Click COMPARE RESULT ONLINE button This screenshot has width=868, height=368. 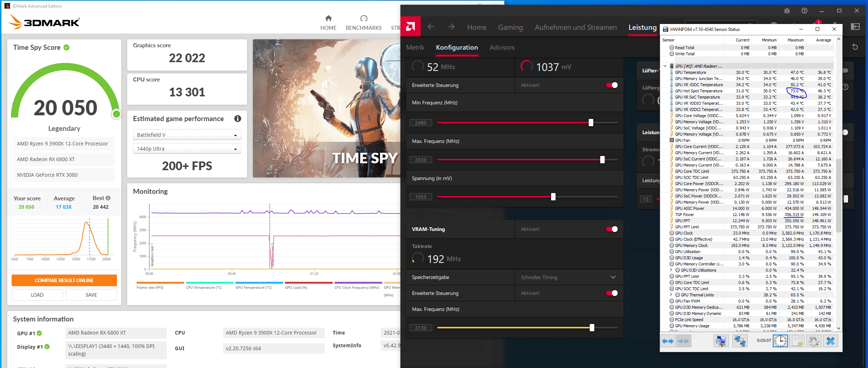coord(64,280)
